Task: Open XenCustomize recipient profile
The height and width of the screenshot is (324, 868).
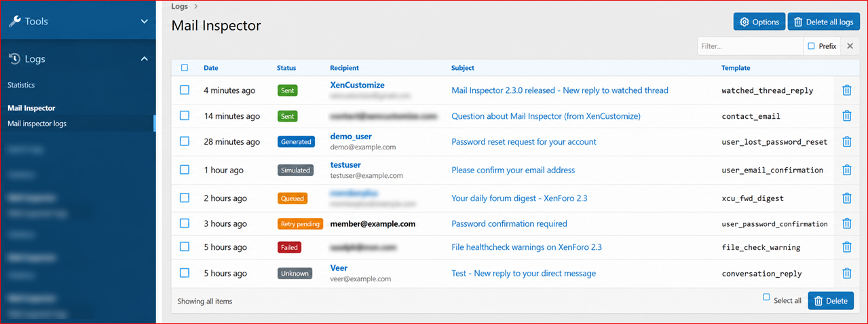Action: pos(357,85)
